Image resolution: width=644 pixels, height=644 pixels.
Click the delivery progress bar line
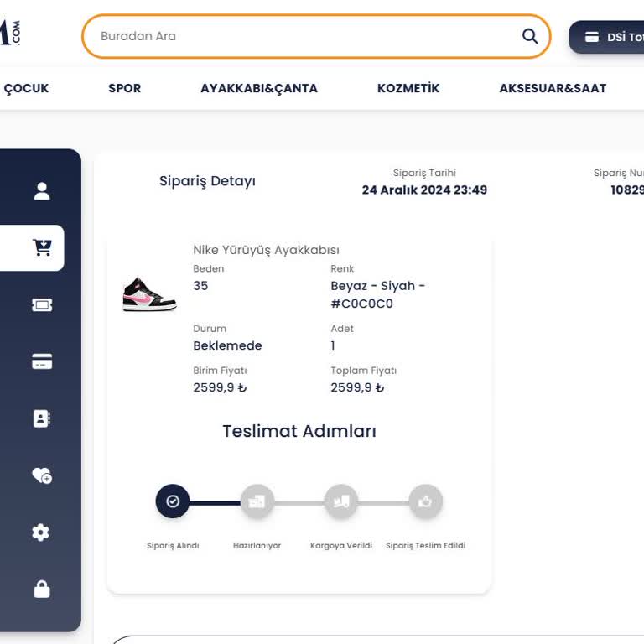(x=299, y=503)
